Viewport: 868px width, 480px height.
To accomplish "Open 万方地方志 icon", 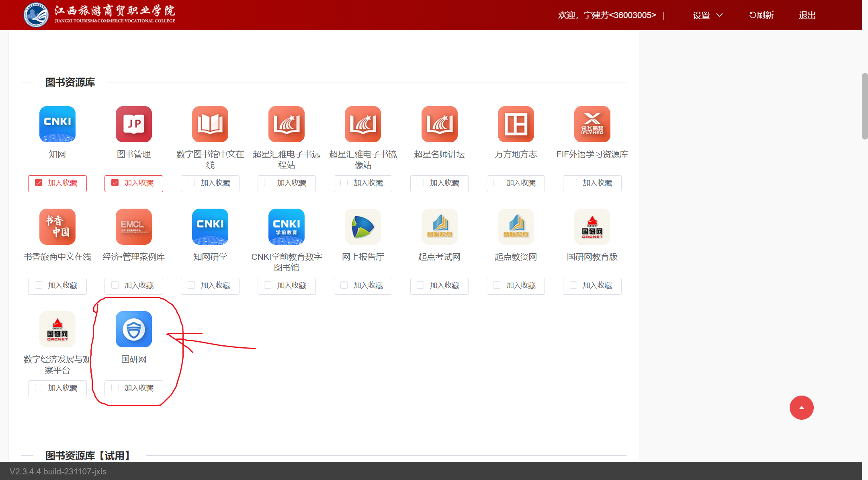I will (516, 124).
